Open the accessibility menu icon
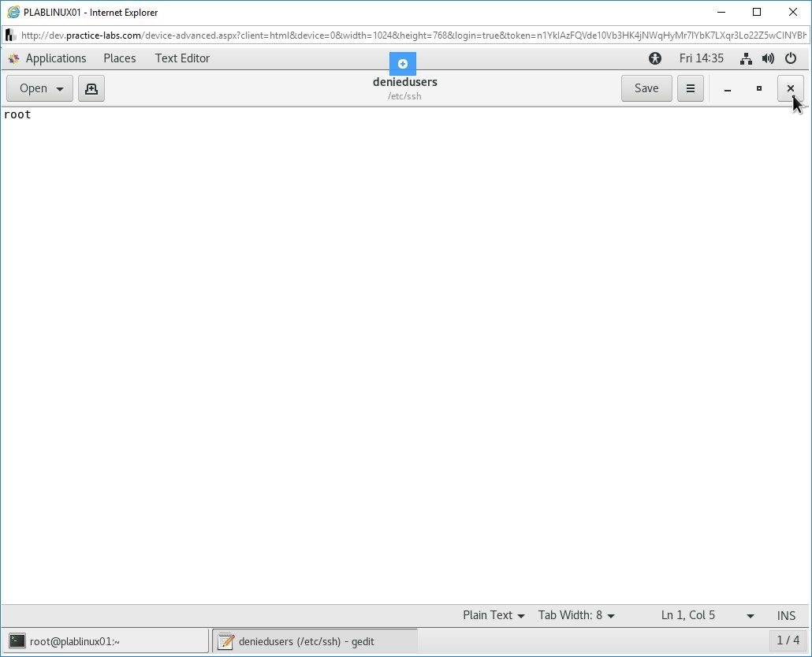The width and height of the screenshot is (812, 657). (x=654, y=58)
